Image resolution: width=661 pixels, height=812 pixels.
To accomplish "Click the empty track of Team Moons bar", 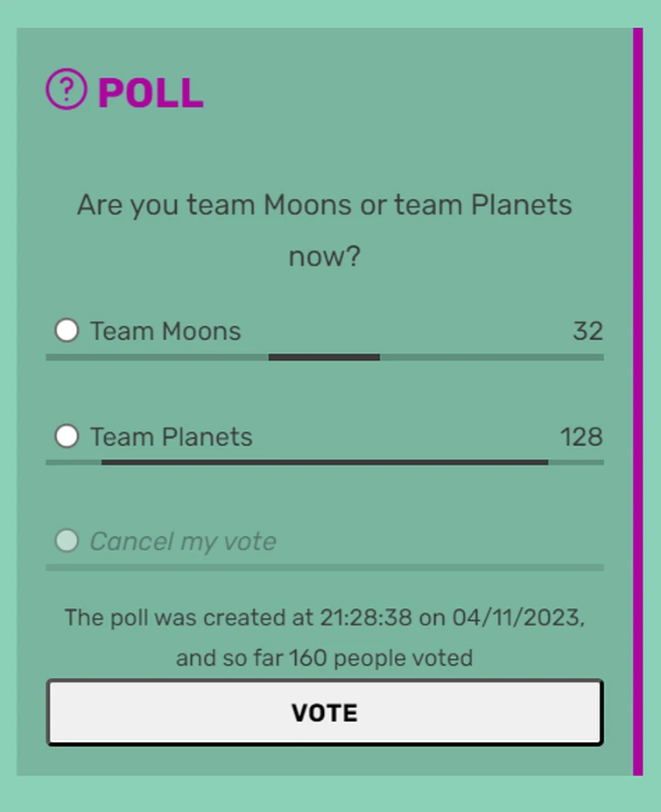I will point(490,357).
